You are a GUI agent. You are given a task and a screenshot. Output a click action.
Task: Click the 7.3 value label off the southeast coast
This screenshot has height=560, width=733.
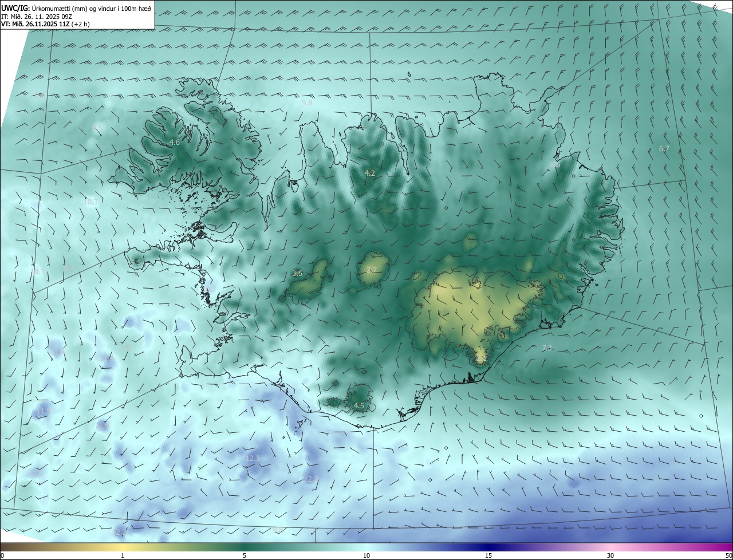[x=547, y=348]
